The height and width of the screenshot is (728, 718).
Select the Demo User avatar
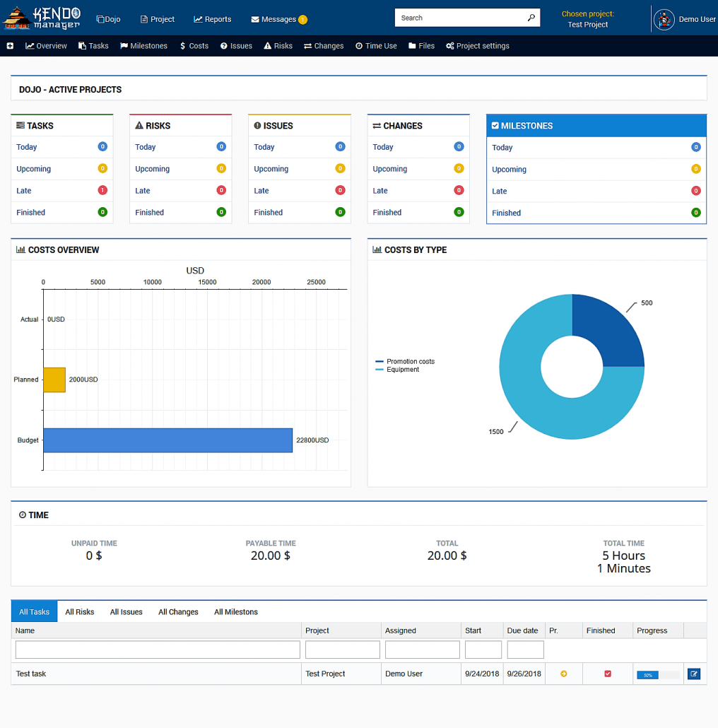[x=664, y=19]
